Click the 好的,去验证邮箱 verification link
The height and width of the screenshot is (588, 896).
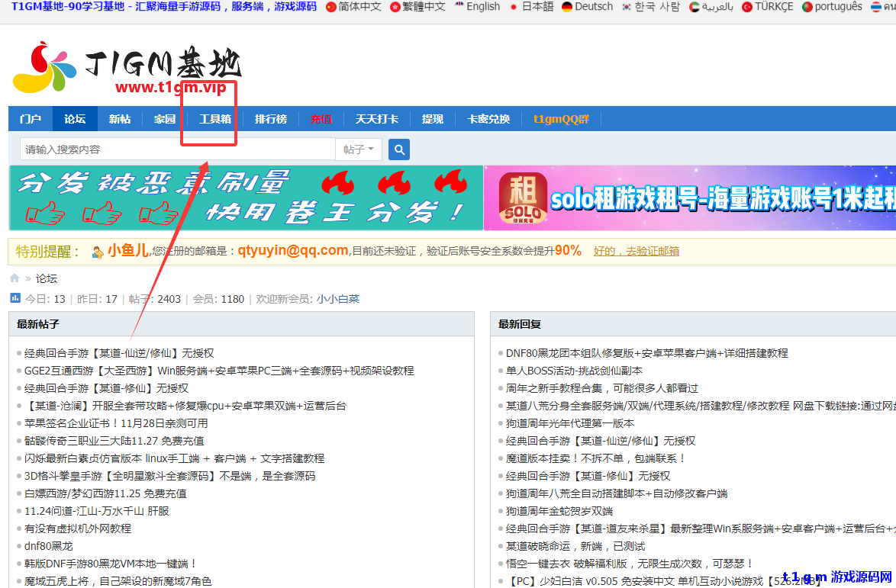tap(636, 252)
